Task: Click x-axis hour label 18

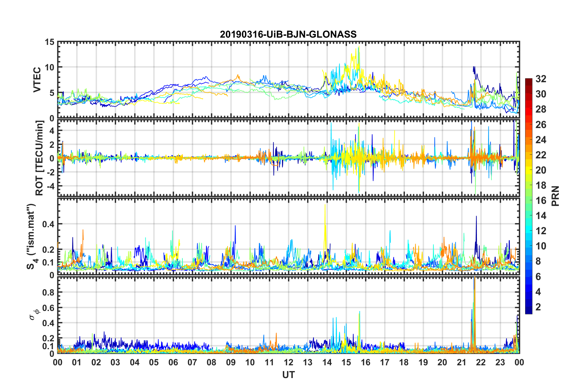Action: pos(404,362)
